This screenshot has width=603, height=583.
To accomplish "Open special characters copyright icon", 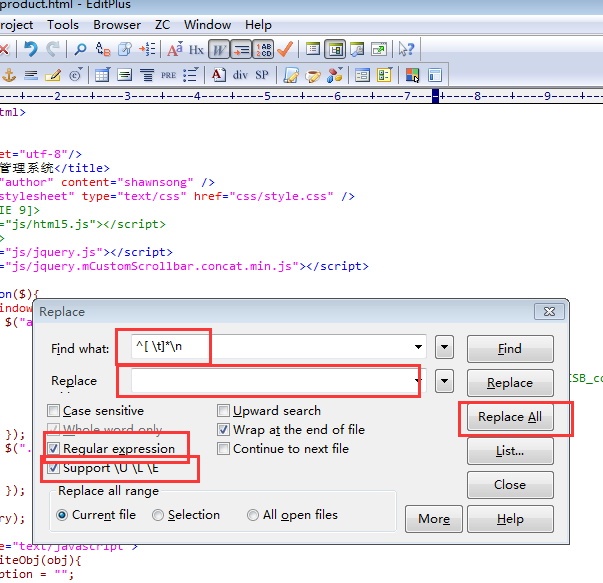I will coord(75,75).
